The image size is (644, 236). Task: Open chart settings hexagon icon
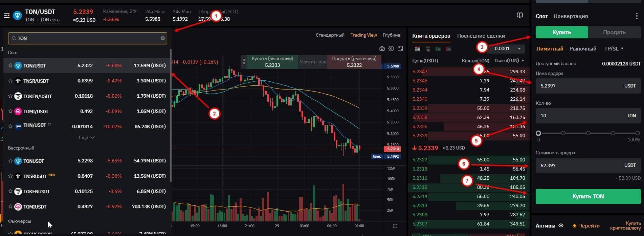tap(391, 48)
